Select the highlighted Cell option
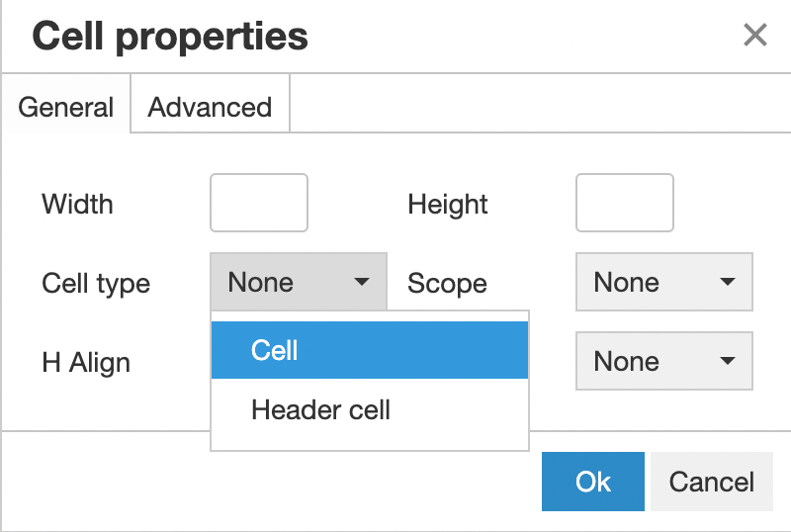 click(x=369, y=351)
